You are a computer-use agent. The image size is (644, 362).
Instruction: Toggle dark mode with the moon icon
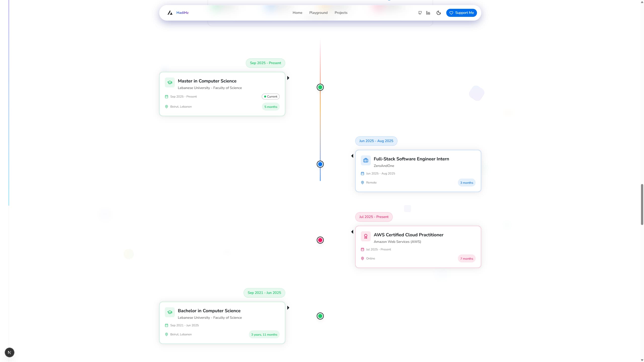pos(438,13)
